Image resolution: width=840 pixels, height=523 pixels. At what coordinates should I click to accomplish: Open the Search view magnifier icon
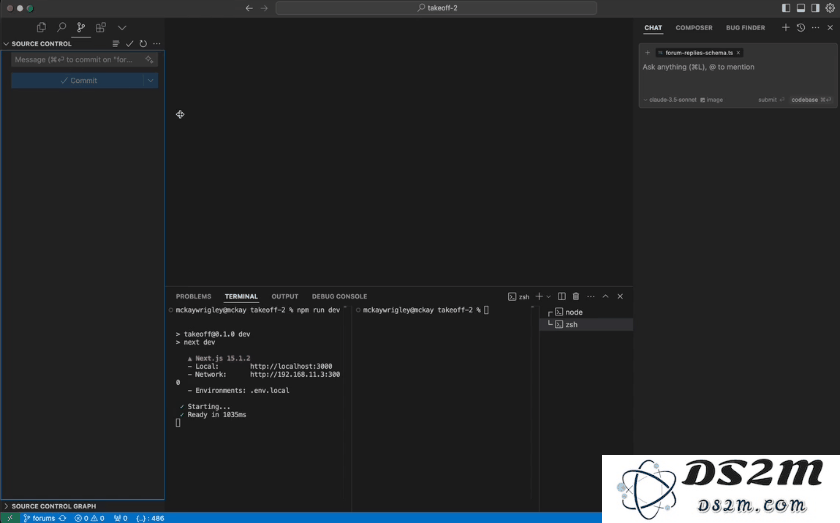pos(62,27)
